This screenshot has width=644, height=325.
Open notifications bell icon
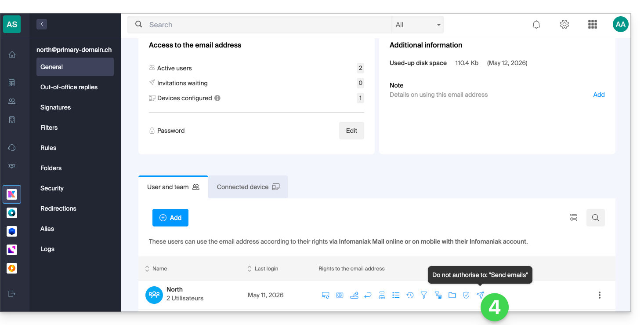tap(536, 25)
